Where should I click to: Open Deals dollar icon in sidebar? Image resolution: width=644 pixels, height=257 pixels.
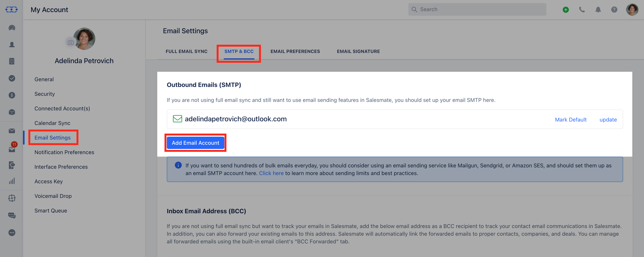(x=12, y=95)
